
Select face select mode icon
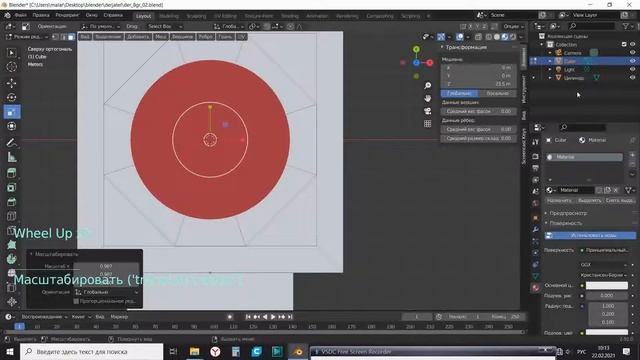pos(71,37)
